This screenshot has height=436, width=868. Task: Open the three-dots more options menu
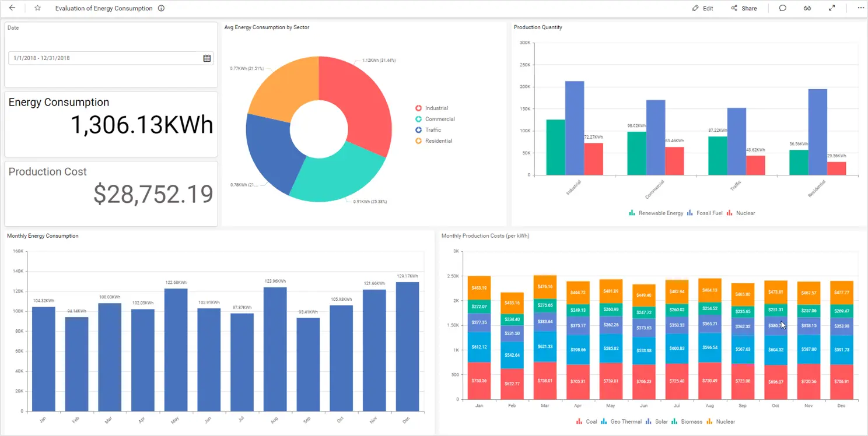[x=860, y=8]
